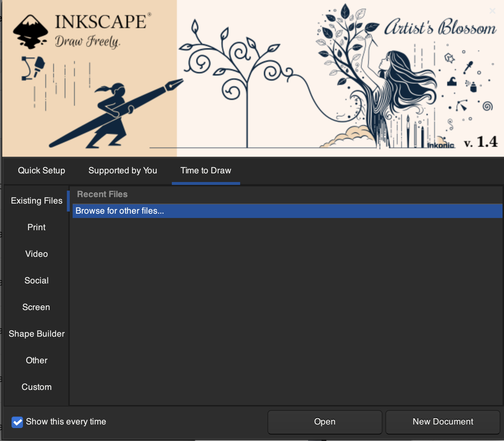Choose the Print templates category
This screenshot has width=504, height=441.
coord(37,227)
